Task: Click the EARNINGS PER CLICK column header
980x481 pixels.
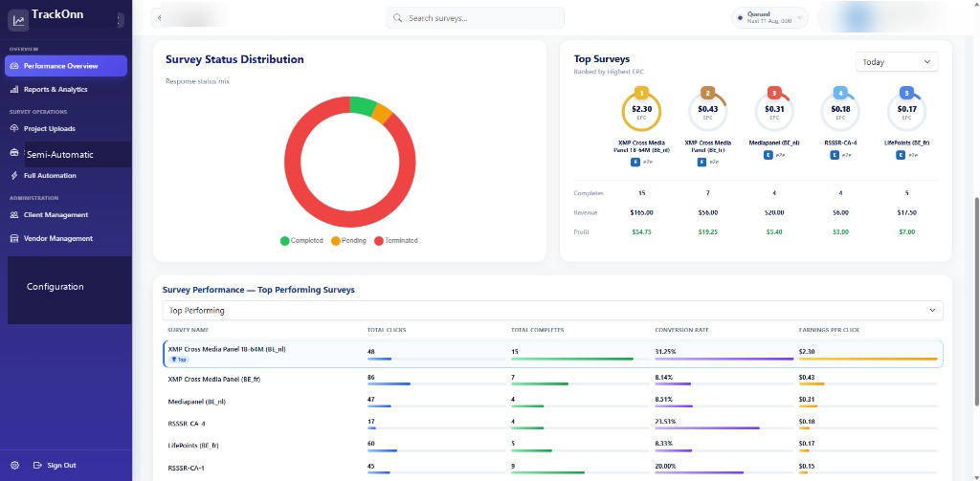Action: click(x=830, y=330)
